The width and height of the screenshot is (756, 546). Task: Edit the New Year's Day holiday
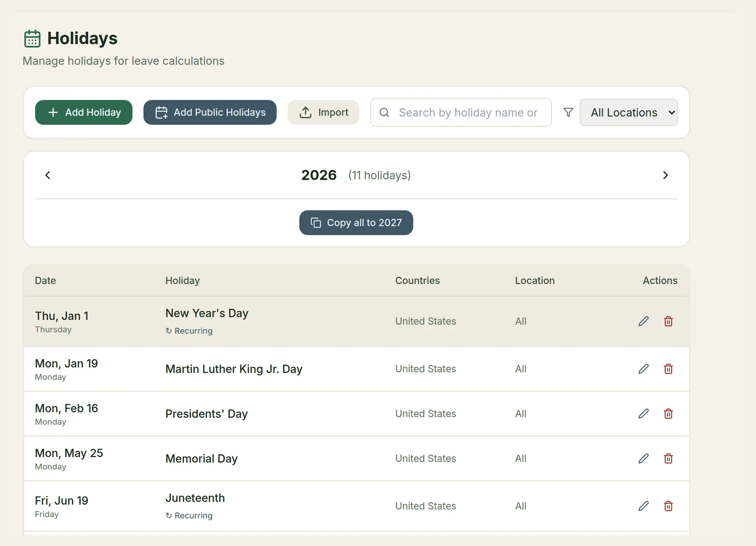tap(644, 321)
